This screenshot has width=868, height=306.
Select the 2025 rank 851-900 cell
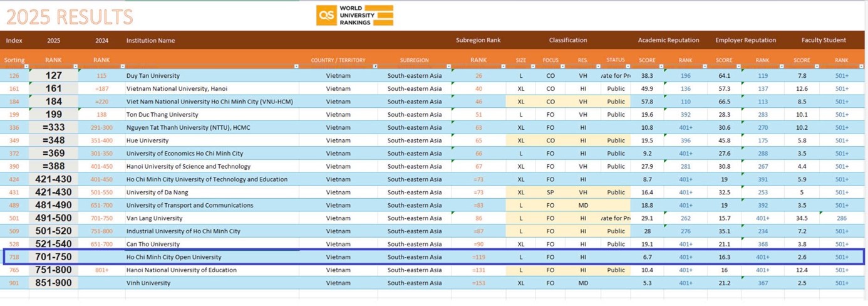click(54, 283)
